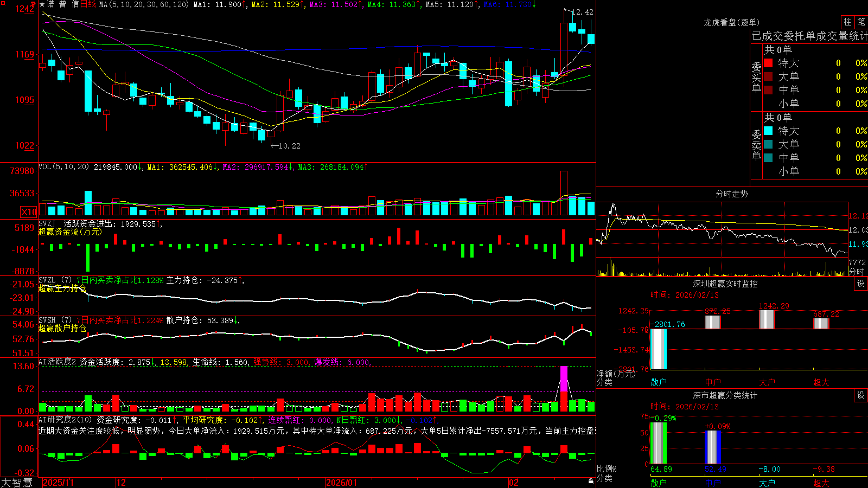The height and width of the screenshot is (488, 868).
Task: Click the 10.22 low price annotation
Action: coord(290,145)
